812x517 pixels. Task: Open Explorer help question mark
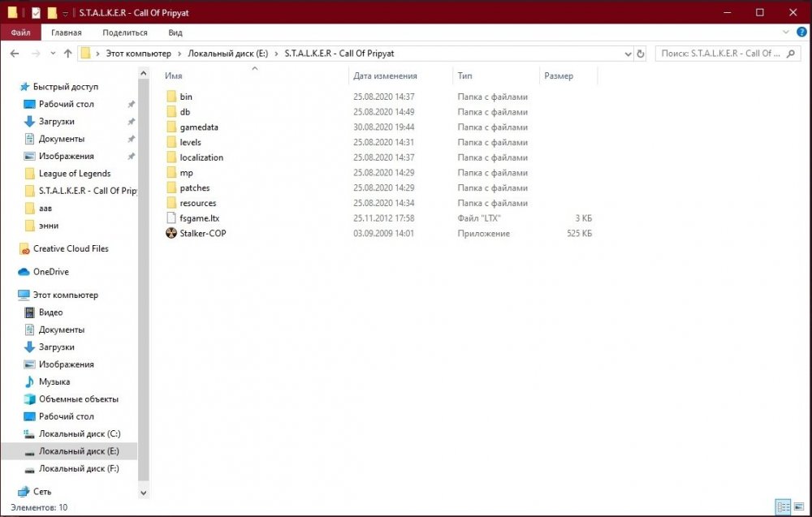pyautogui.click(x=801, y=32)
